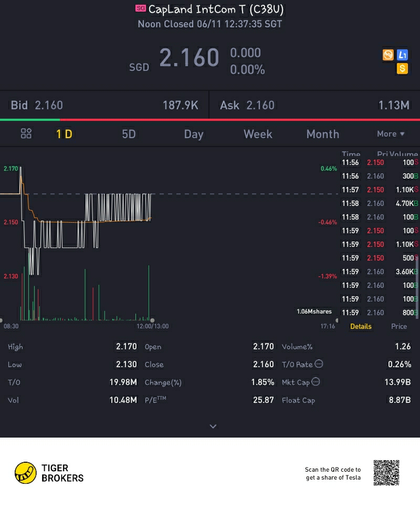
Task: Tap the 11:57 2.150 1.10K trade row
Action: [x=380, y=190]
